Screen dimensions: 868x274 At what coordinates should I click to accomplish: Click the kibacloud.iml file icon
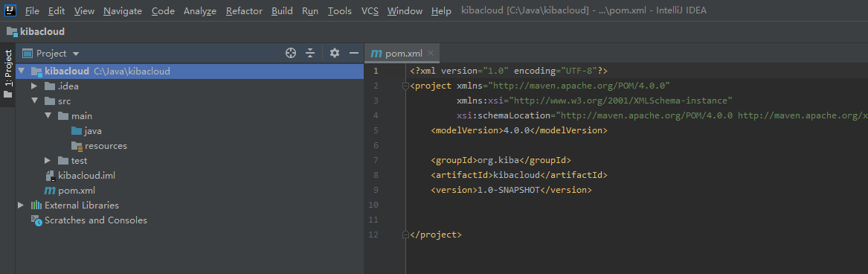(x=51, y=176)
